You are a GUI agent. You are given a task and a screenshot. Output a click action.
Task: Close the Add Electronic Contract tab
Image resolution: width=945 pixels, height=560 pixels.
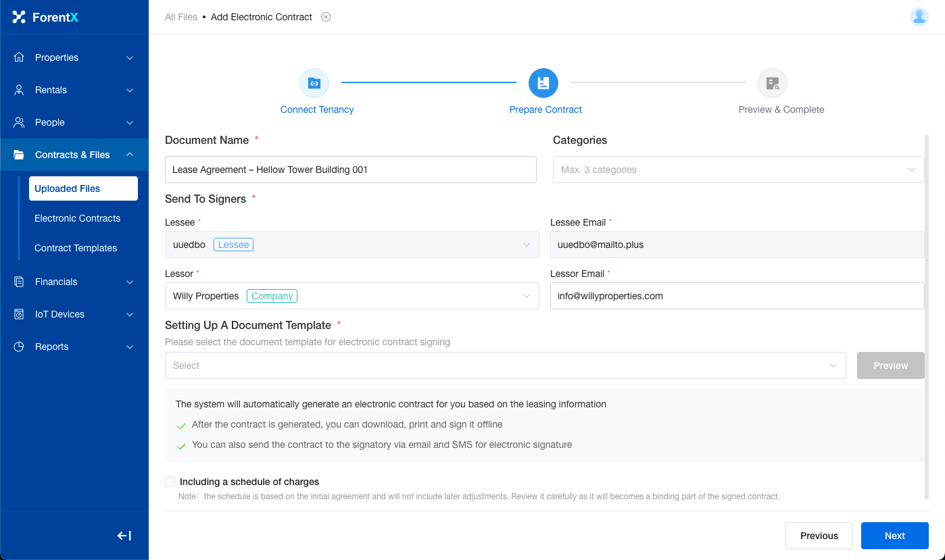[326, 17]
